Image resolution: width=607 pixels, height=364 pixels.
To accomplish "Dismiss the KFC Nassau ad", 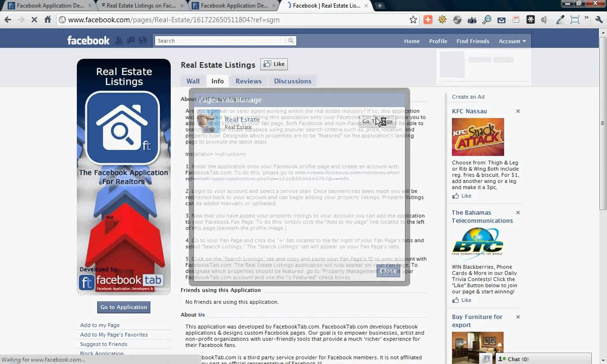I will coord(518,111).
